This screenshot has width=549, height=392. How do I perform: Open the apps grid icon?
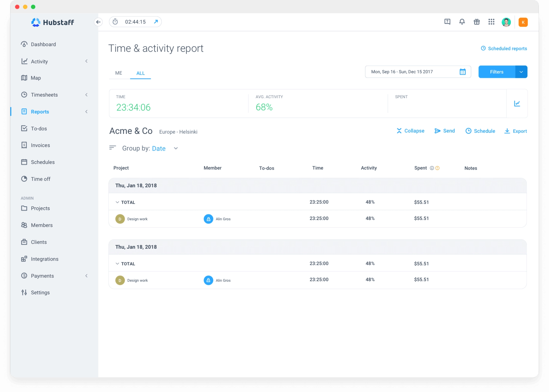coord(492,22)
